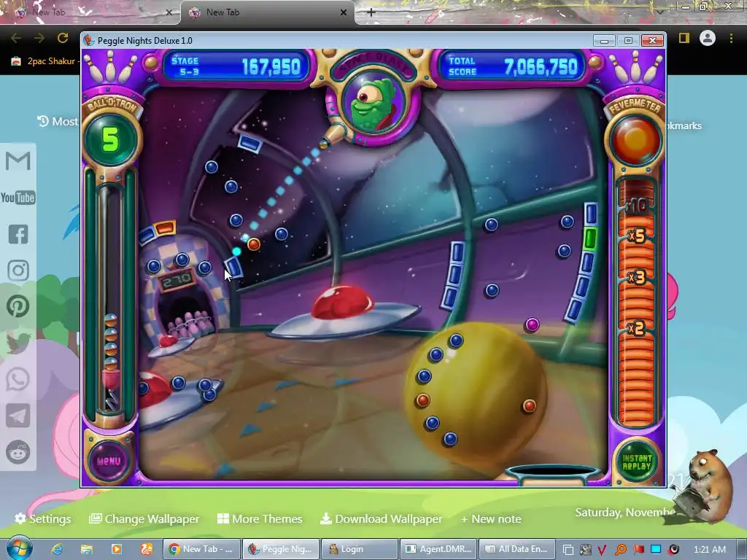Viewport: 747px width, 560px height.
Task: Reload the Chrome page
Action: click(63, 38)
